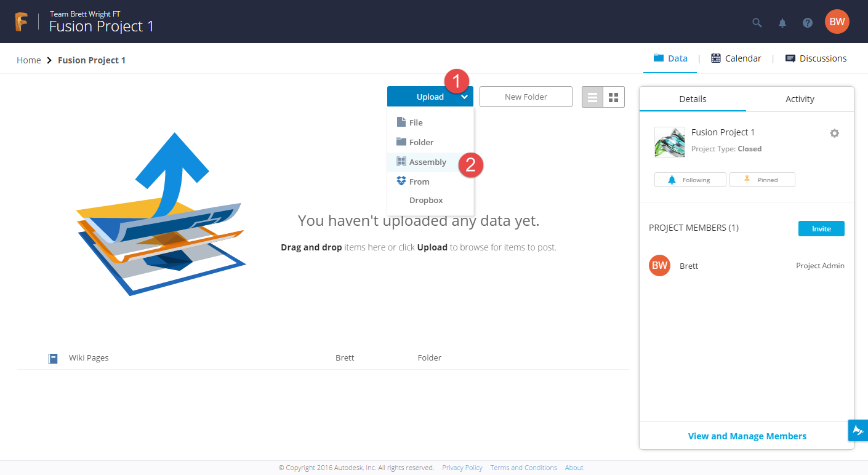This screenshot has height=475, width=868.
Task: Open the Calendar view
Action: pyautogui.click(x=736, y=58)
